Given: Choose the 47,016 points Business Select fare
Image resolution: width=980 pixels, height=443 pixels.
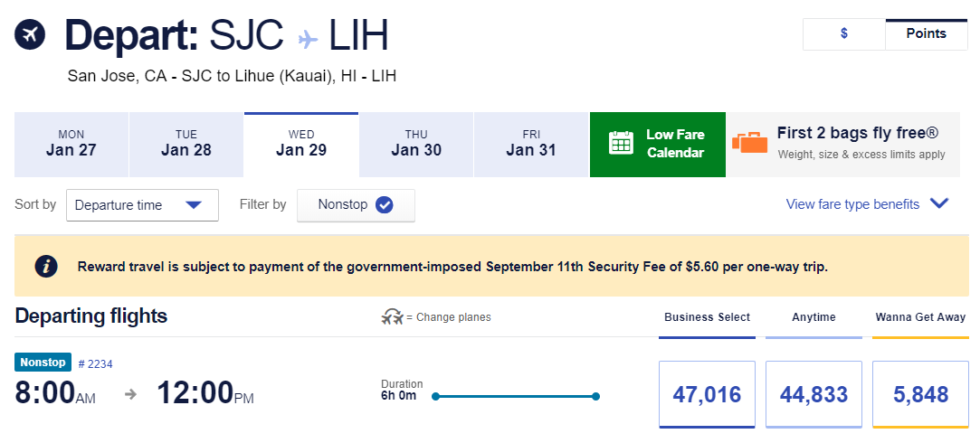Looking at the screenshot, I should click(x=707, y=394).
